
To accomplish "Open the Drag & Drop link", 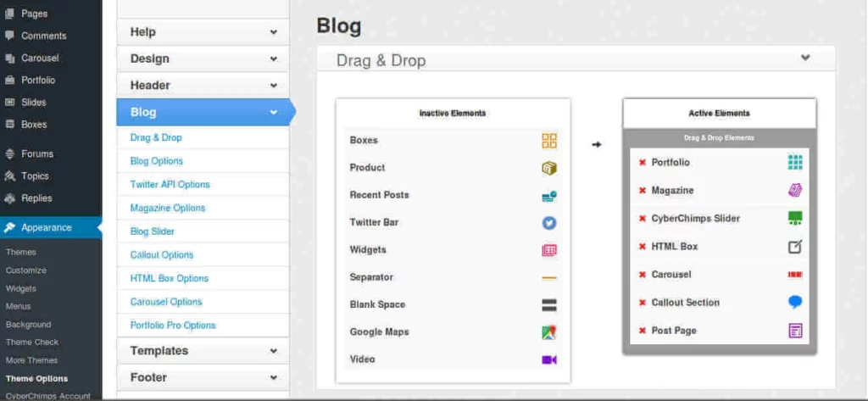I will 156,137.
